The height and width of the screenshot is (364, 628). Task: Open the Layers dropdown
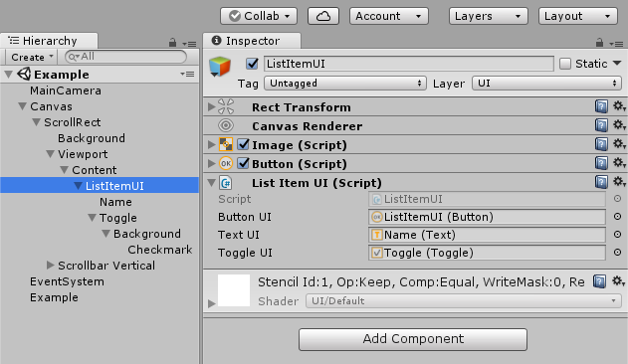pyautogui.click(x=489, y=16)
